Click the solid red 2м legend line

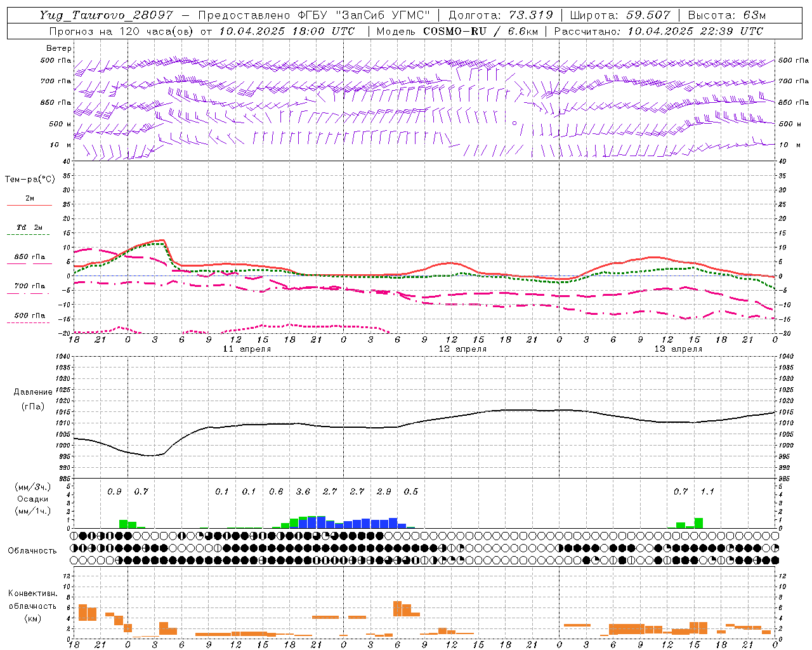(29, 206)
